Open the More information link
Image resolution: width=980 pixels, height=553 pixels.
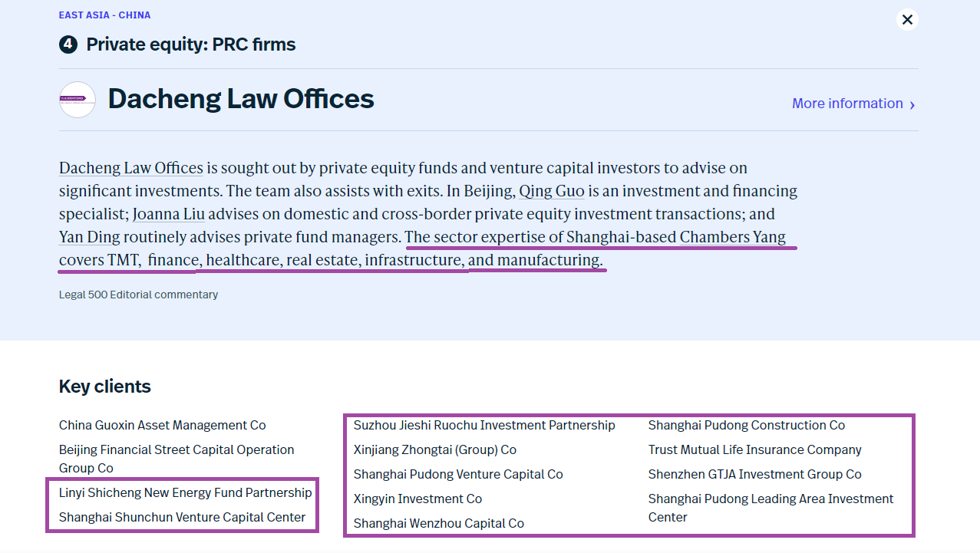(x=847, y=104)
